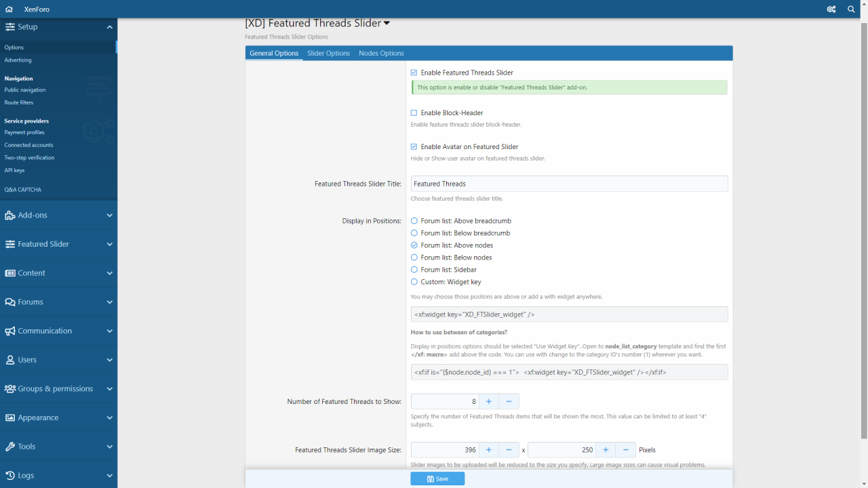Screen dimensions: 868x488
Task: Click the Tools wrench icon
Action: coord(9,447)
